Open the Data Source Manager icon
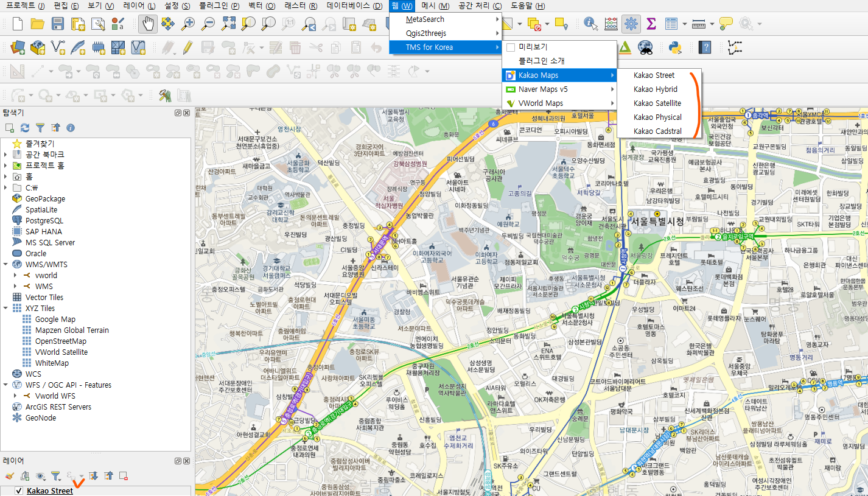The image size is (868, 496). [x=17, y=46]
